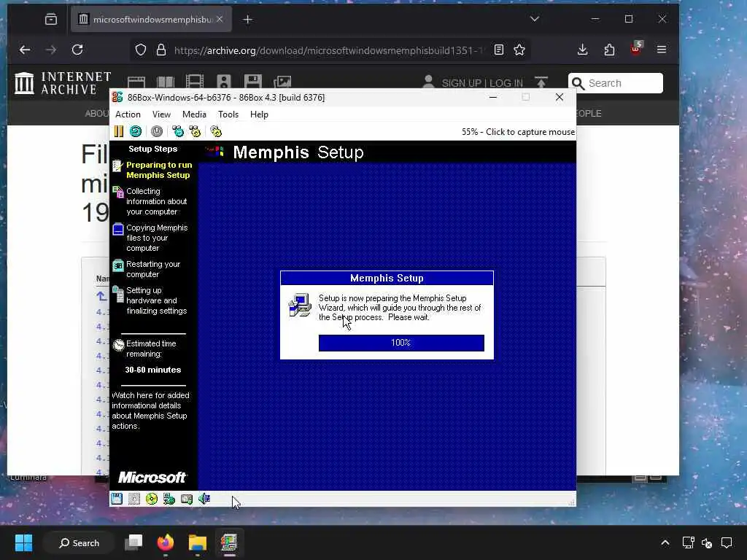Click the Internet Archive upload arrow icon
747x560 pixels.
pos(541,82)
